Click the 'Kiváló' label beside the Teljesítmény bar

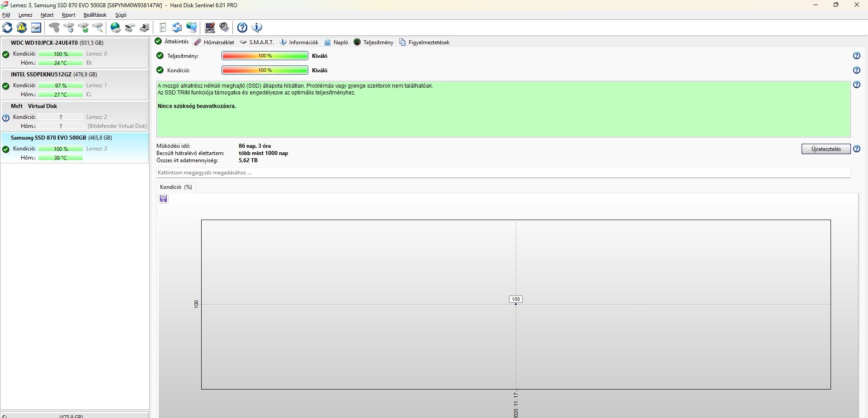tap(320, 56)
